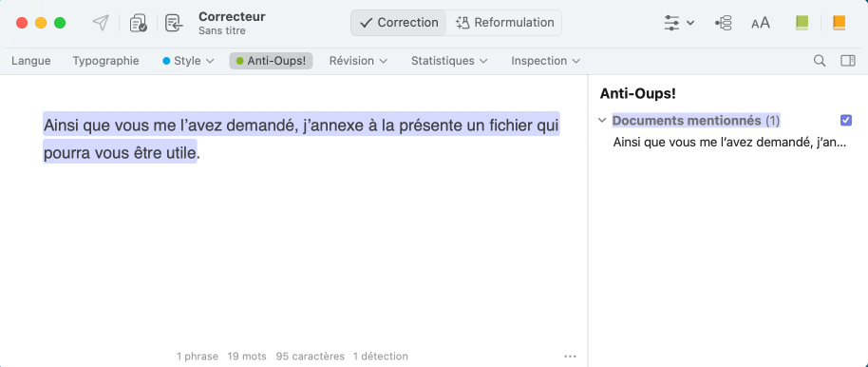Open the Style dropdown
The height and width of the screenshot is (367, 868).
[x=188, y=61]
